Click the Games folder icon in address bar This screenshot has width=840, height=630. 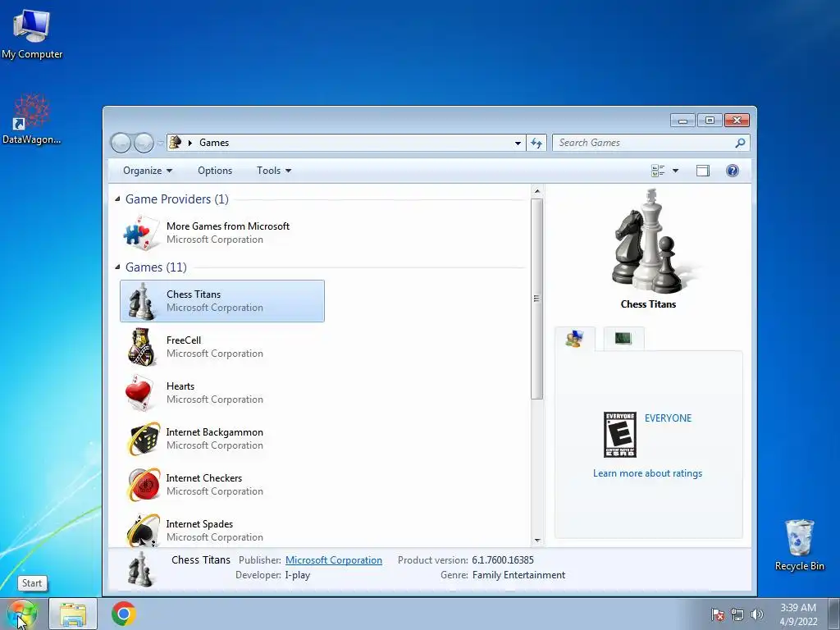point(176,142)
